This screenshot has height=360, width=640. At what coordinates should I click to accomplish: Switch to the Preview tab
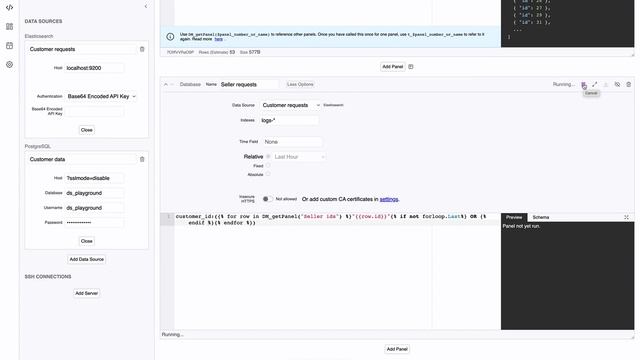[514, 217]
